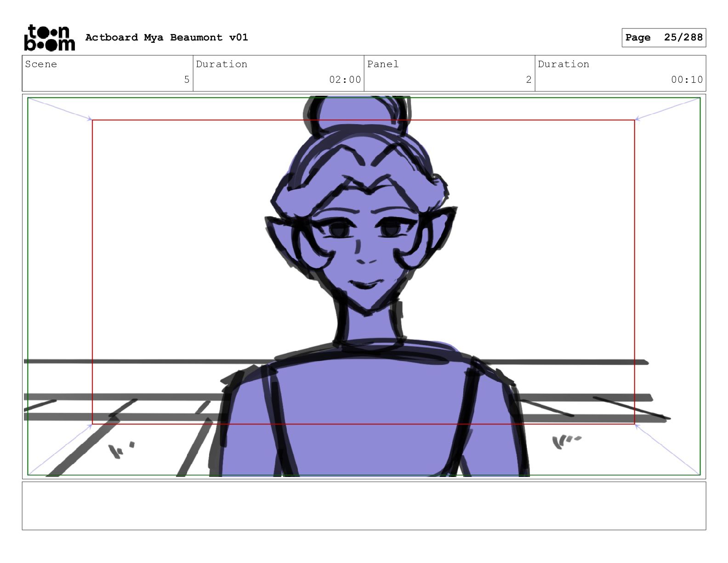Select the panel number value '2'
The image size is (728, 563).
(529, 80)
